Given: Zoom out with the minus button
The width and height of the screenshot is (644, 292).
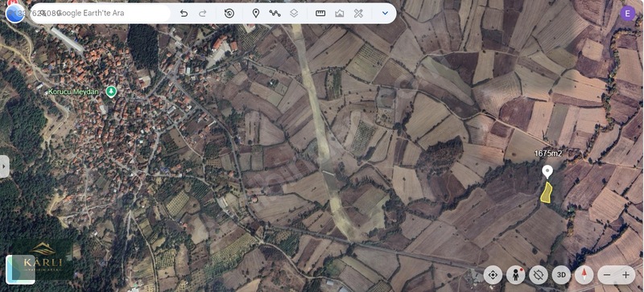Looking at the screenshot, I should (608, 275).
